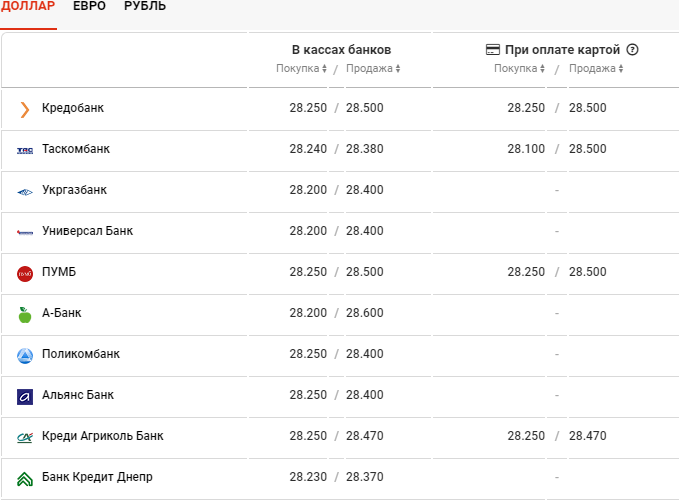
Task: Click the А-Банк green apple icon
Action: tap(25, 315)
